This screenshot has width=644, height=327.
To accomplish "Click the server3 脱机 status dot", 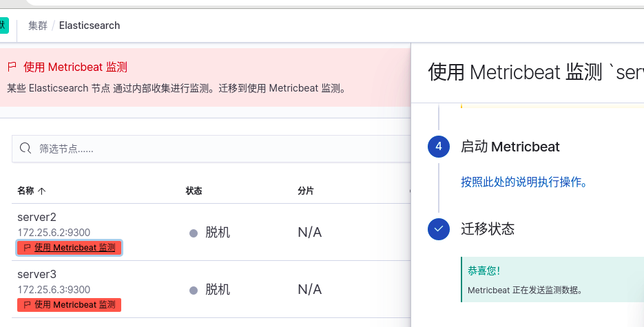I will [x=194, y=291].
